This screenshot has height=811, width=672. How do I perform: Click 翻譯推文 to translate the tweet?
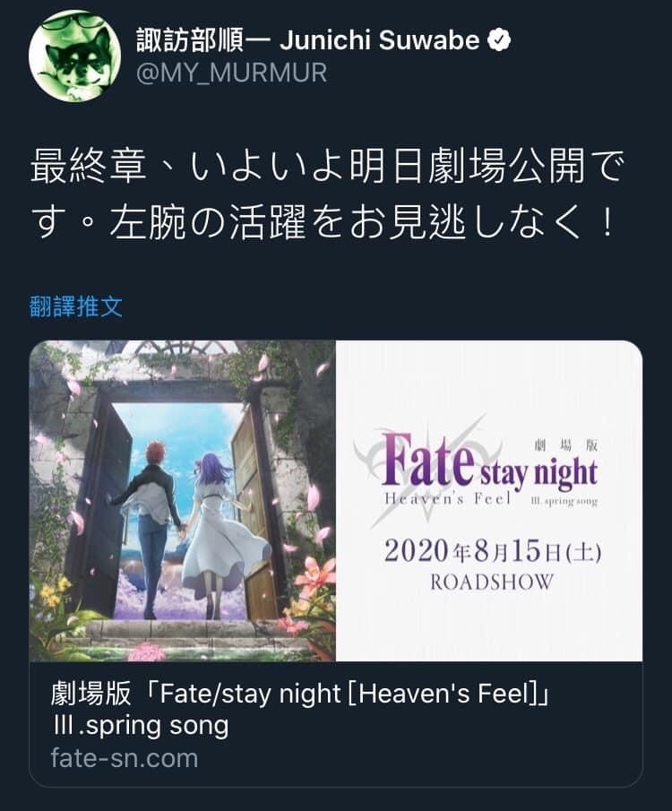(76, 306)
